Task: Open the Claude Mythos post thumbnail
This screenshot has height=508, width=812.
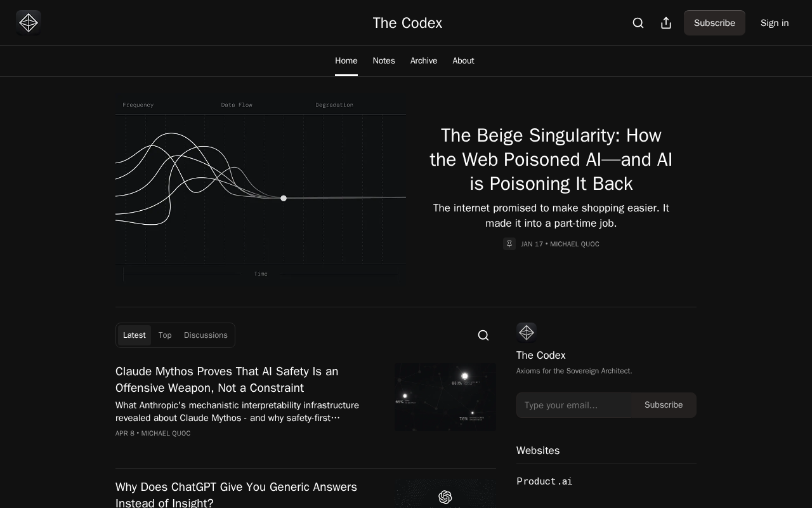Action: 445,397
